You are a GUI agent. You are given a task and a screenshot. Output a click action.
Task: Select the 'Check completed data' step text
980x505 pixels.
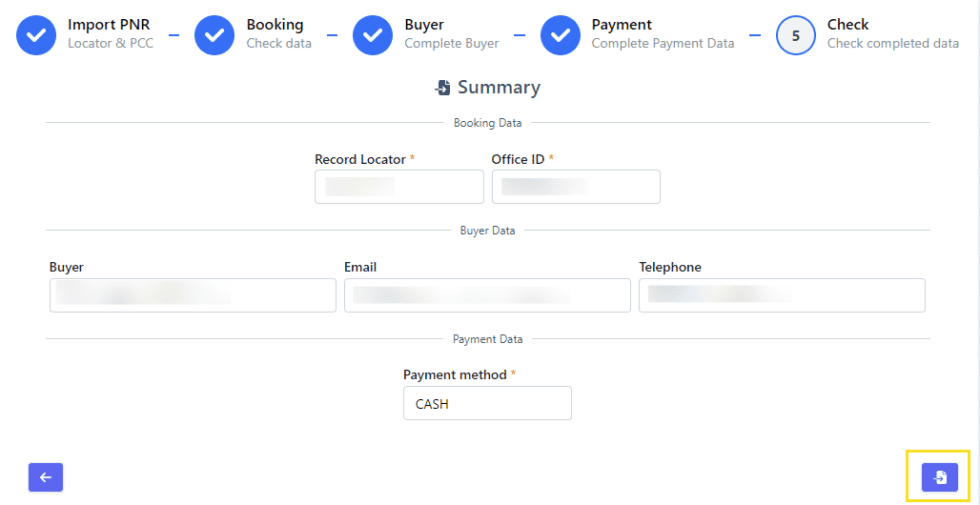892,44
